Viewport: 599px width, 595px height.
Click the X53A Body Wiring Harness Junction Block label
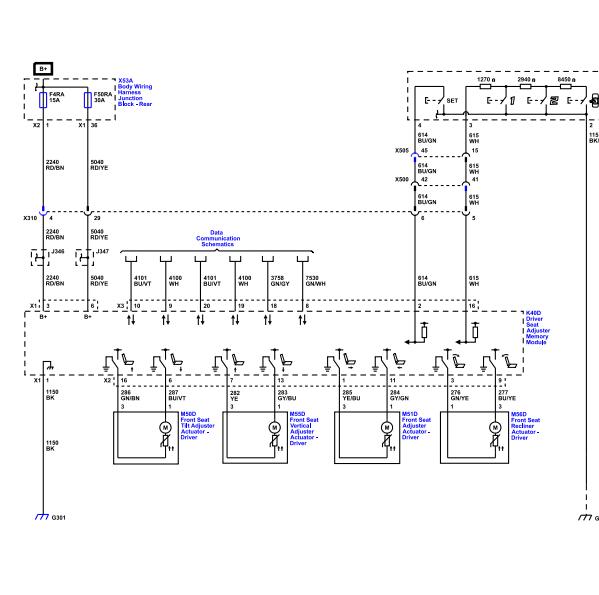(135, 92)
